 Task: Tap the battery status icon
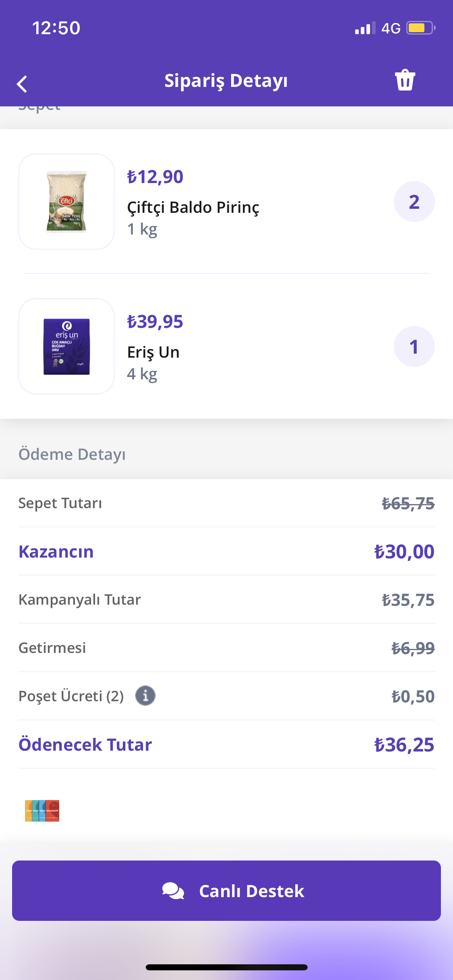pyautogui.click(x=421, y=28)
